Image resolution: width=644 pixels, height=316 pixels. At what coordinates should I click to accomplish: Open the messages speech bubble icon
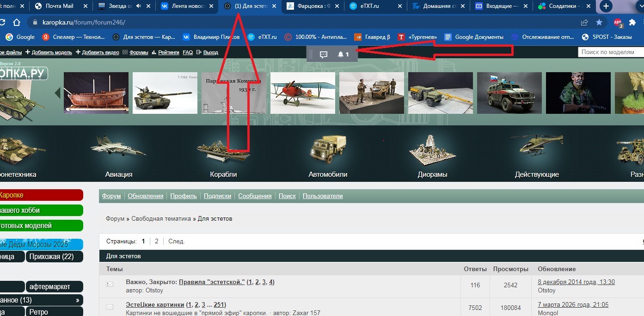(324, 55)
